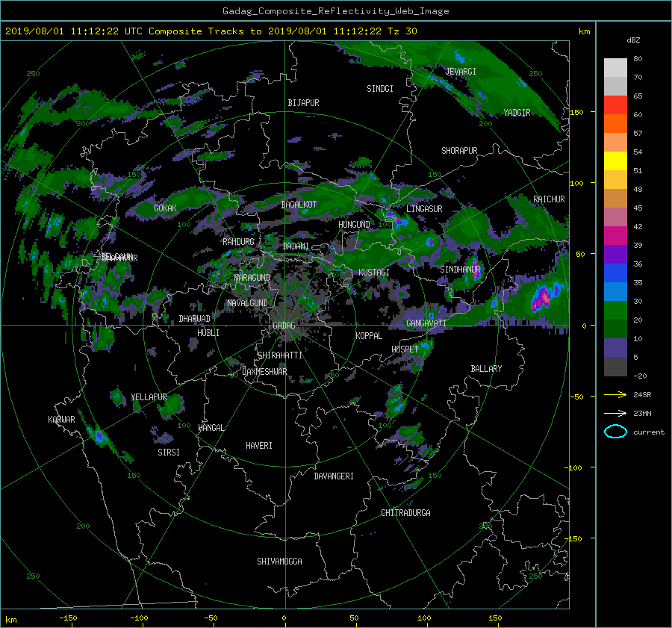
Task: Click the GANGAVATI city label
Action: (x=426, y=323)
